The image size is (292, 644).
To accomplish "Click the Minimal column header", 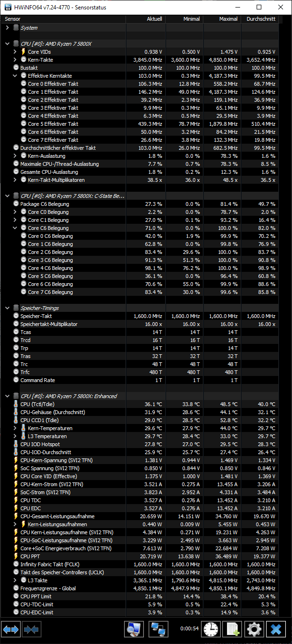I will [x=184, y=19].
